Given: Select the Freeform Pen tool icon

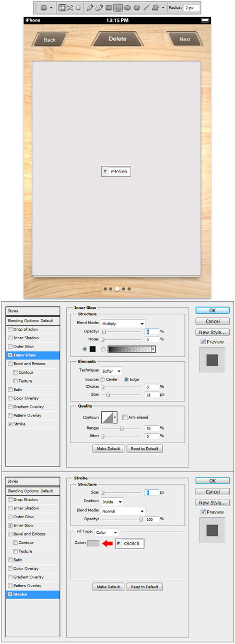Looking at the screenshot, I should pos(99,8).
